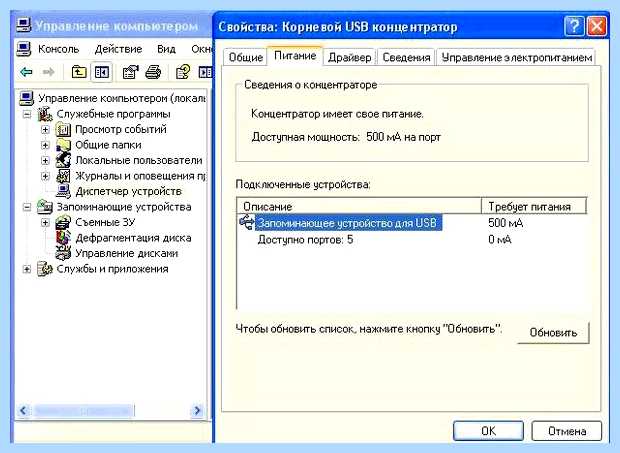Click the Управление дисками icon
This screenshot has height=453, width=620.
point(63,253)
